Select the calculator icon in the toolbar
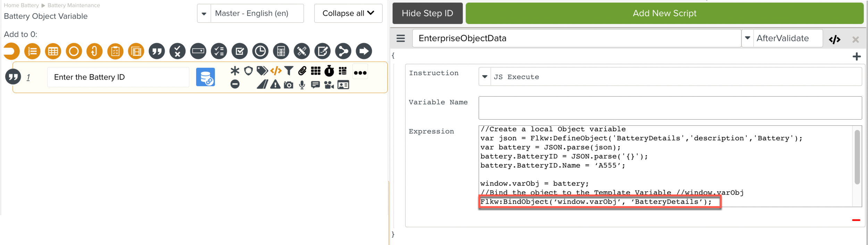This screenshot has height=245, width=868. [x=281, y=51]
